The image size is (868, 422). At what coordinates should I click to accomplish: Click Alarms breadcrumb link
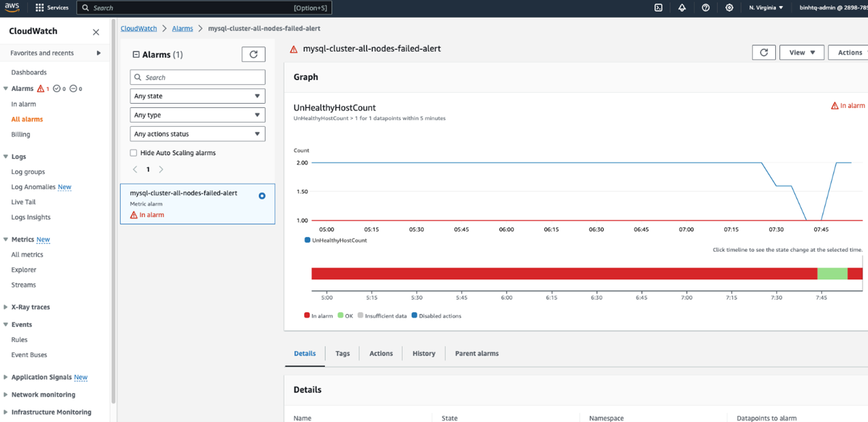[x=182, y=29]
